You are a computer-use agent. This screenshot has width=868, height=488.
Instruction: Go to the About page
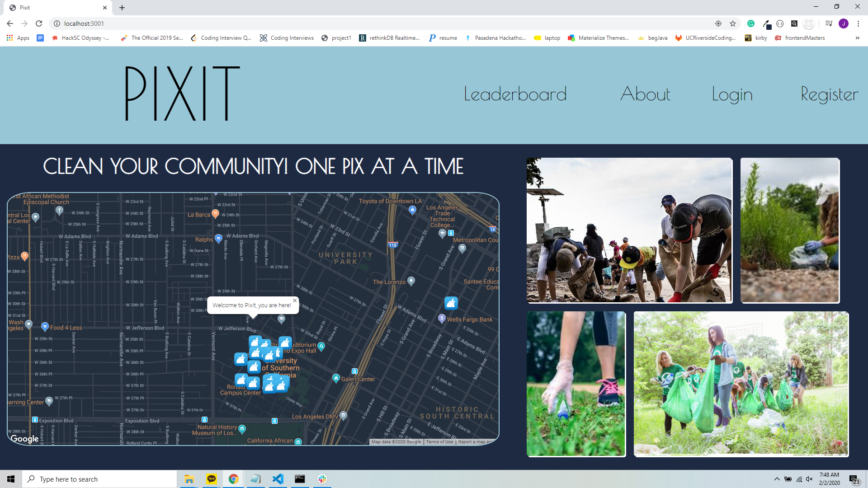point(645,94)
